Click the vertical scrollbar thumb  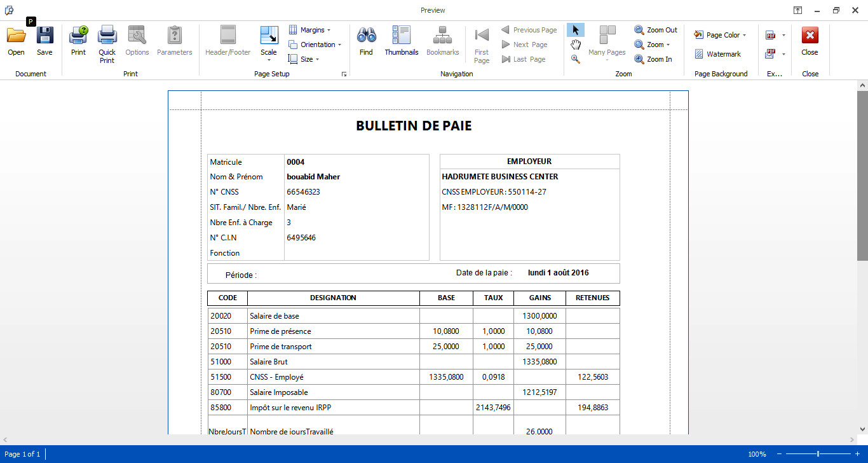(x=862, y=175)
